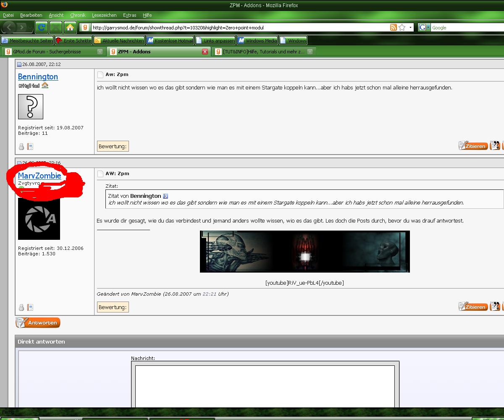This screenshot has height=420, width=504.
Task: Open the Extras menu
Action: [x=129, y=15]
